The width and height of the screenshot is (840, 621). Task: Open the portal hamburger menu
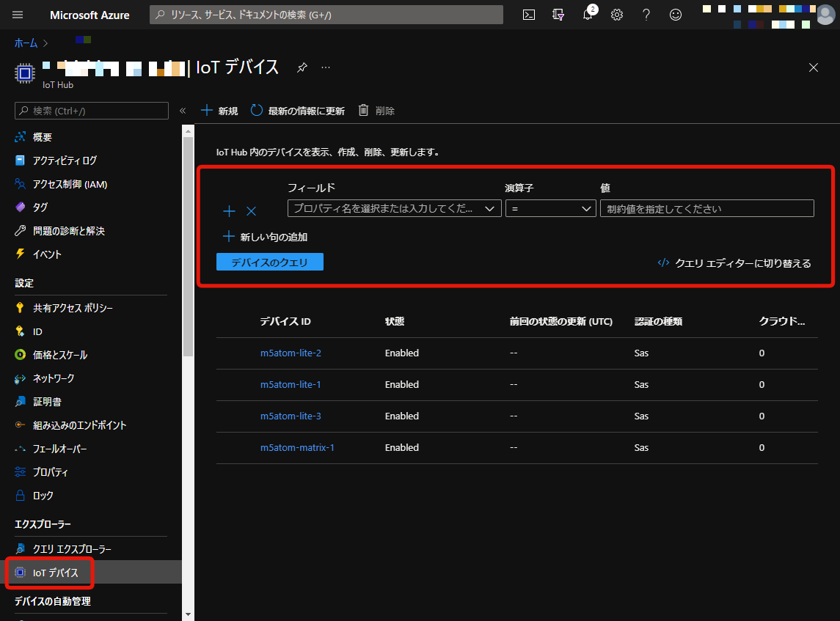(18, 14)
